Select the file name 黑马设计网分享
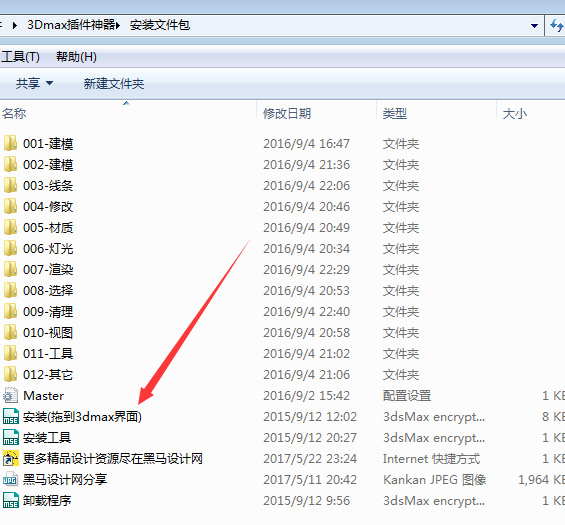The image size is (565, 525). [65, 480]
